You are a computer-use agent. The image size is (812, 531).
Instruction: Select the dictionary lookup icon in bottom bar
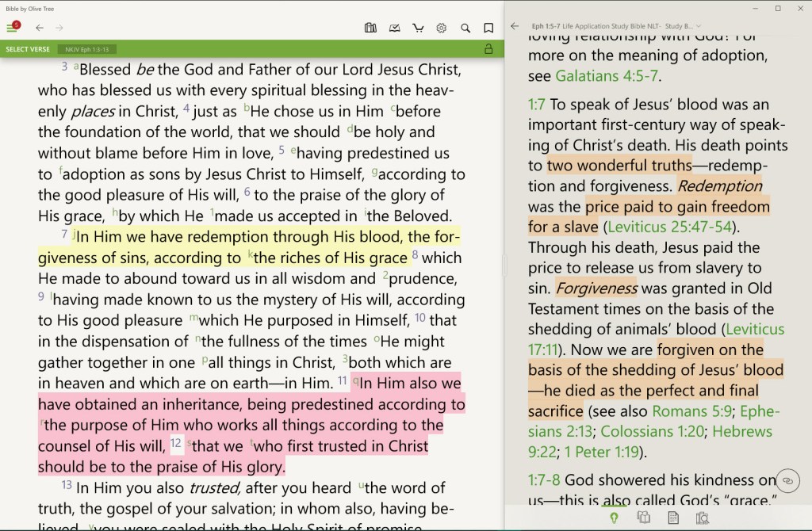[703, 517]
